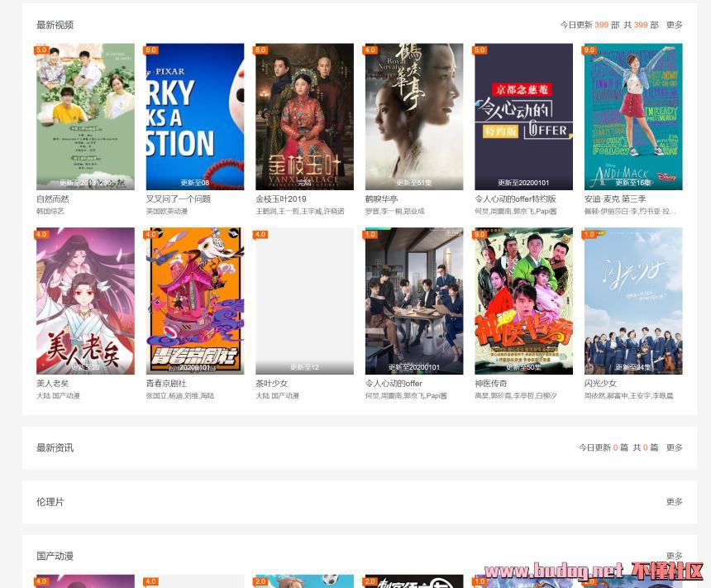Click the 神医传奇 title text
This screenshot has height=588, width=711.
click(491, 384)
